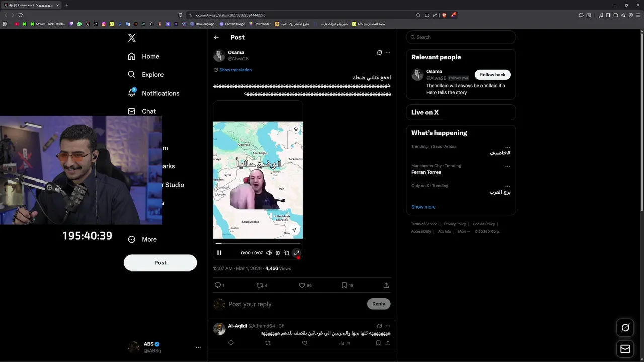Open more options for Saudi Arabia trend
Viewport: 644px width, 362px height.
(x=507, y=147)
